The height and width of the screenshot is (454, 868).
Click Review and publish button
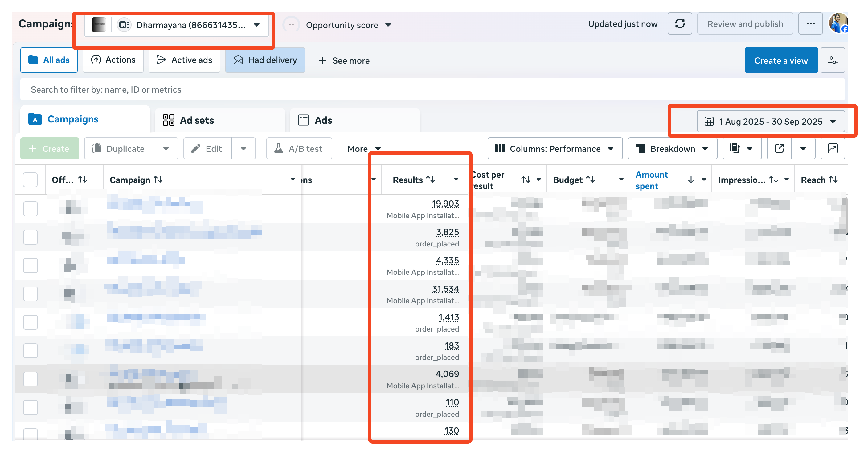[x=745, y=23]
